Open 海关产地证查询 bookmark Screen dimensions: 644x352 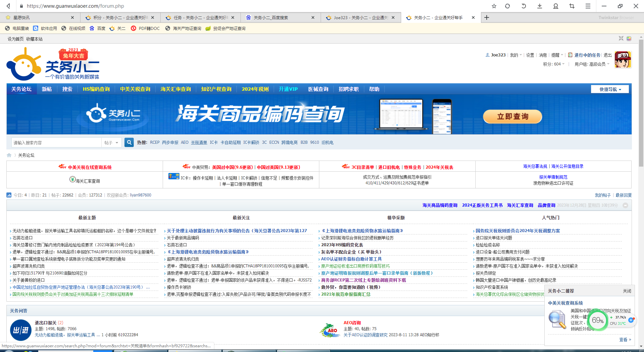(183, 29)
